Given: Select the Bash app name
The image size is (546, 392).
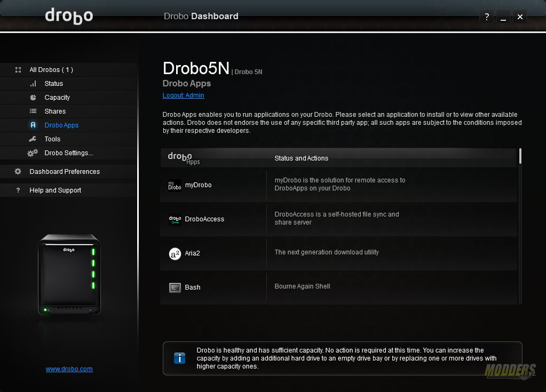Looking at the screenshot, I should tap(193, 287).
